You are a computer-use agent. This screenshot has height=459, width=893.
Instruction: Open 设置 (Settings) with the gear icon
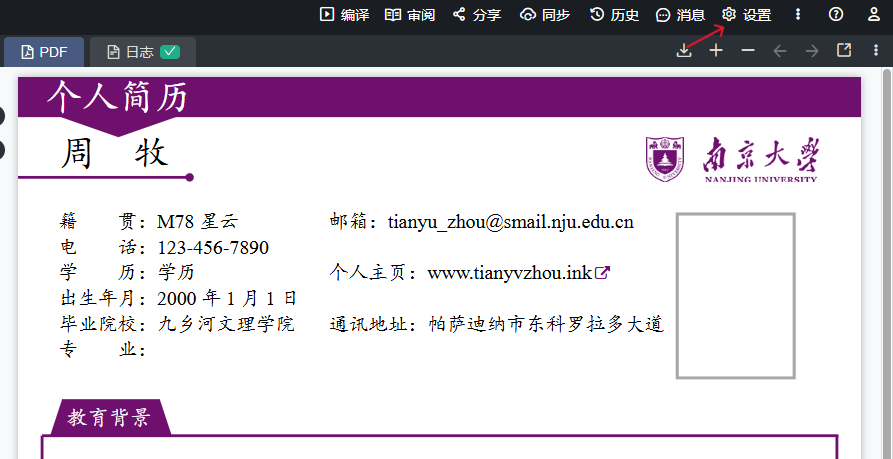[746, 14]
